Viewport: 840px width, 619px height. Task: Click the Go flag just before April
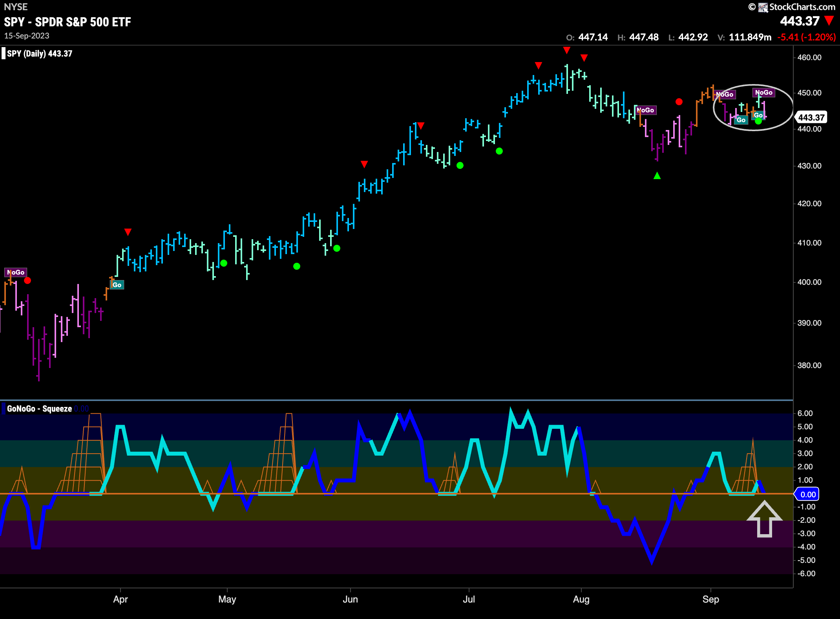117,285
